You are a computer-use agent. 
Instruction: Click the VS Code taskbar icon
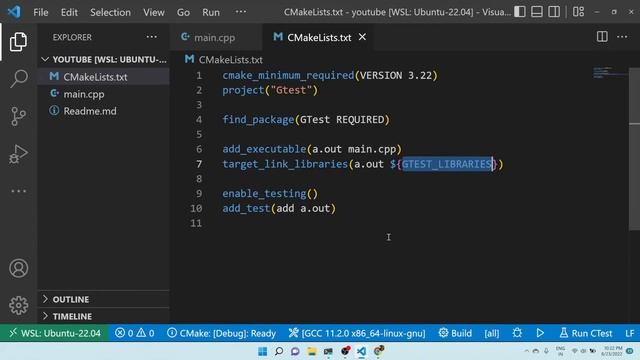point(361,351)
